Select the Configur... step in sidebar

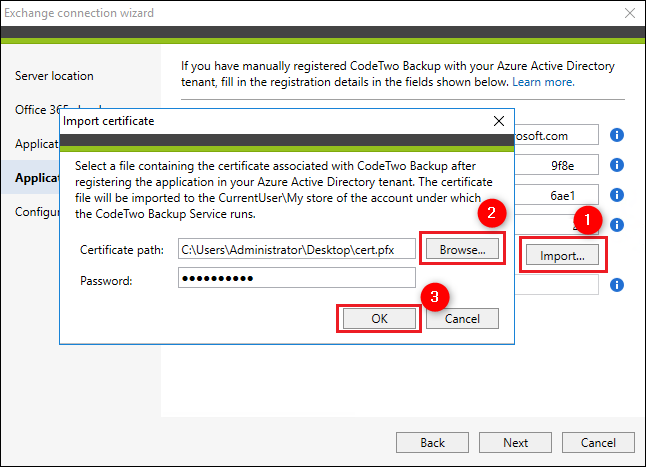[x=37, y=212]
